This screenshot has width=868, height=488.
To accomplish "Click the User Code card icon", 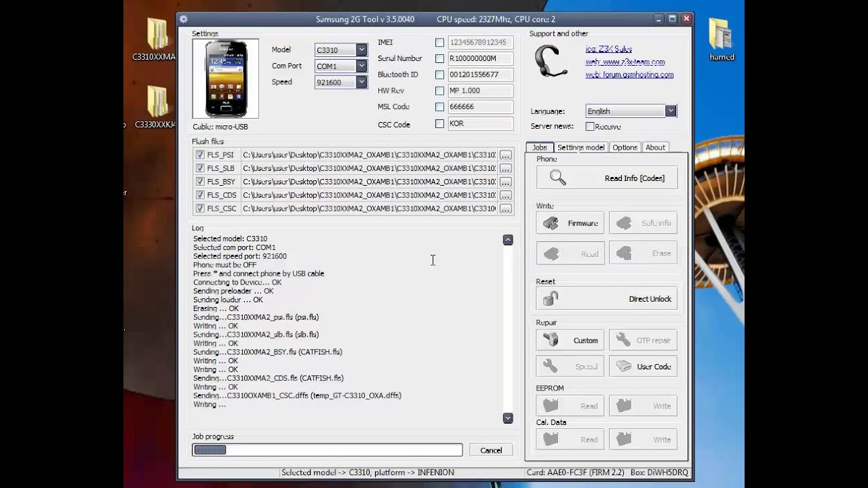I will coord(623,367).
